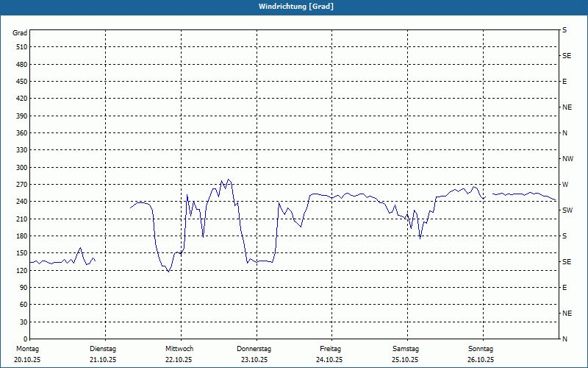Click the 360 tick label on left axis
Viewport: 588px width, 368px height.
(x=22, y=133)
